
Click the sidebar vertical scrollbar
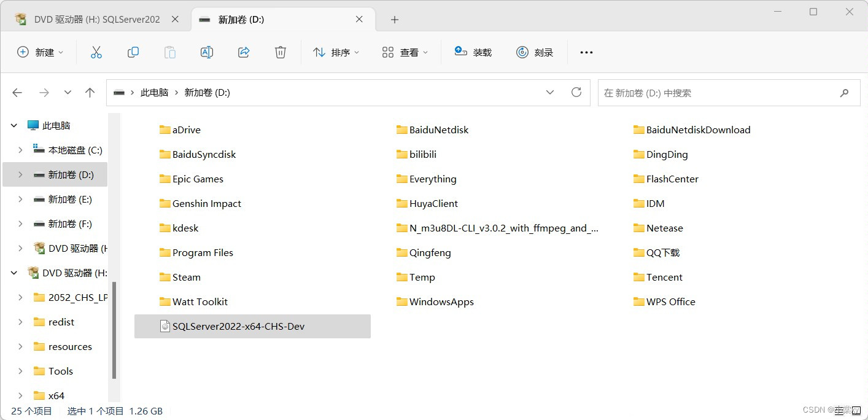point(114,330)
